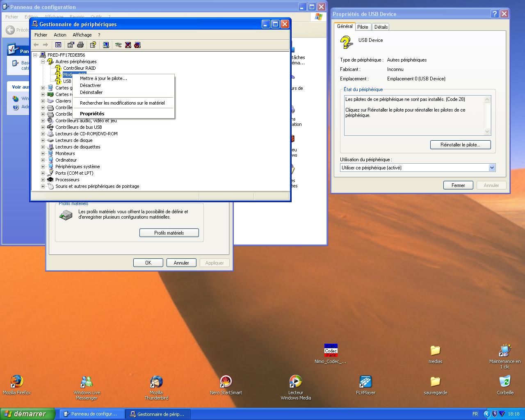The height and width of the screenshot is (420, 525).
Task: Switch to the Détails tab
Action: [381, 27]
